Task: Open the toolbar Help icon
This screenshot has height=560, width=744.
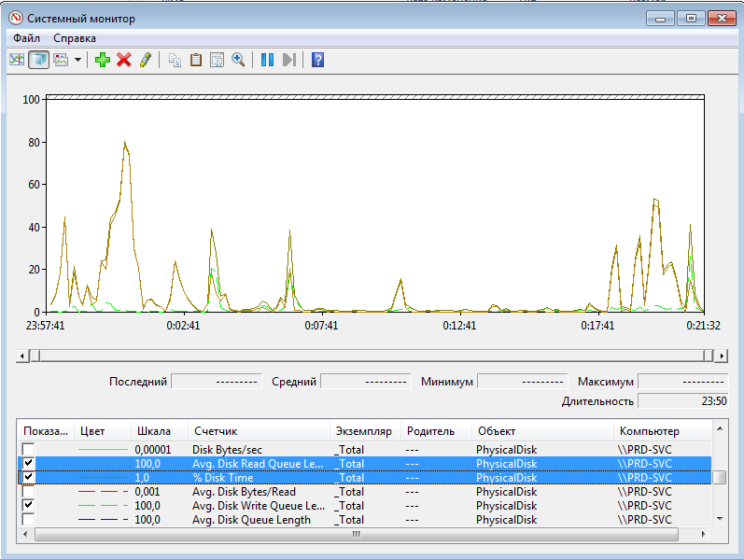Action: pyautogui.click(x=317, y=60)
